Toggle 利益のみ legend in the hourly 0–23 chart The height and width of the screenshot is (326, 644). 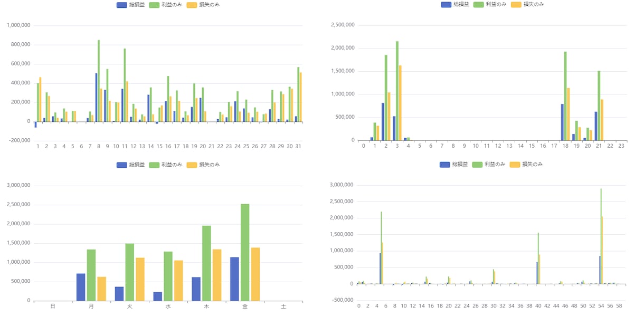[489, 4]
